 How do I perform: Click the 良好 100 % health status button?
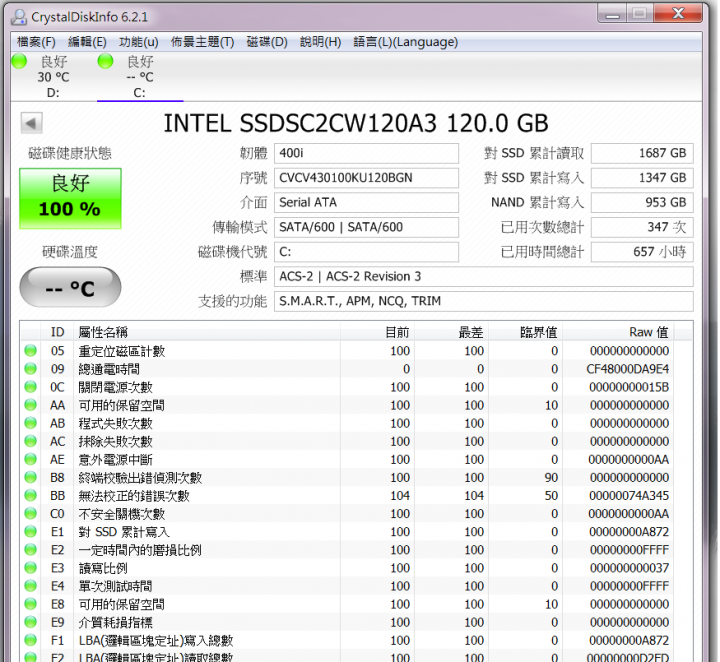[x=70, y=198]
